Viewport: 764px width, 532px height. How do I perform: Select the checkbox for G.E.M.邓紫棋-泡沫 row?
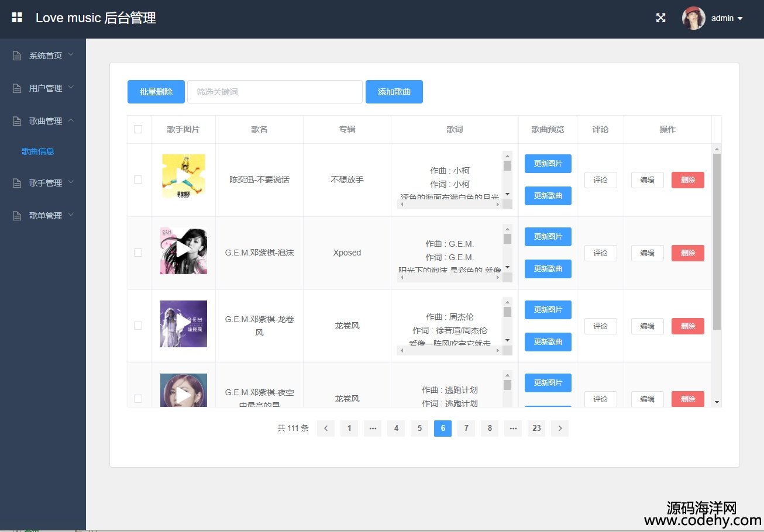138,253
